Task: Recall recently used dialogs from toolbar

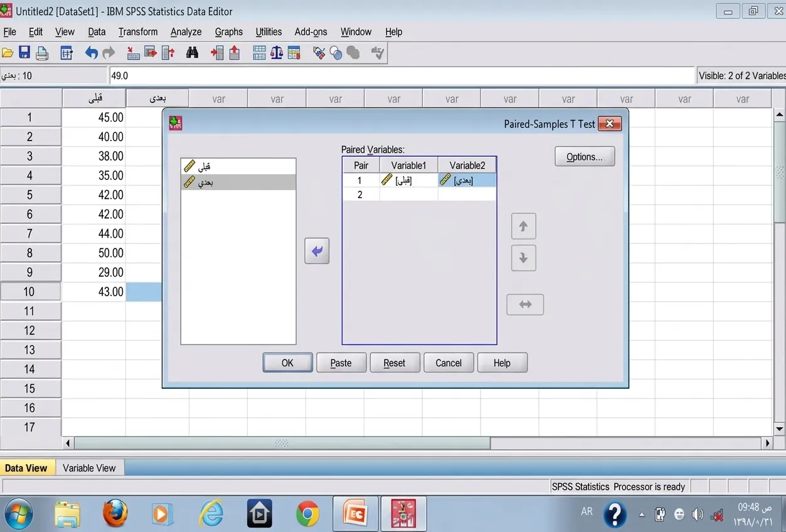Action: 66,53
